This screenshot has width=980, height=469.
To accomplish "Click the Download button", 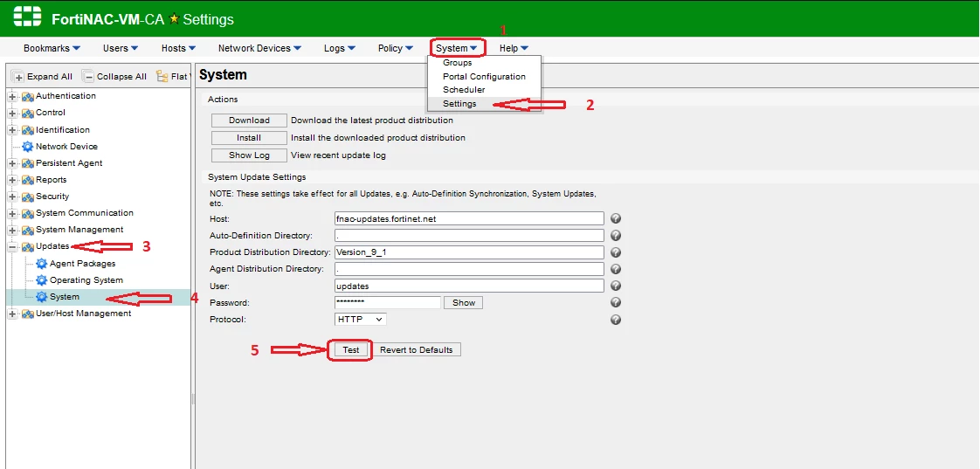I will [x=249, y=121].
